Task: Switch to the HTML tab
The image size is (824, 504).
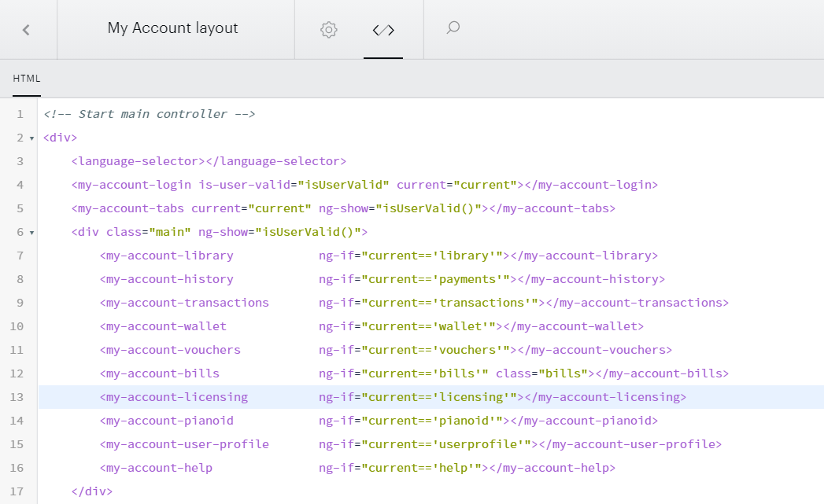Action: (x=27, y=78)
